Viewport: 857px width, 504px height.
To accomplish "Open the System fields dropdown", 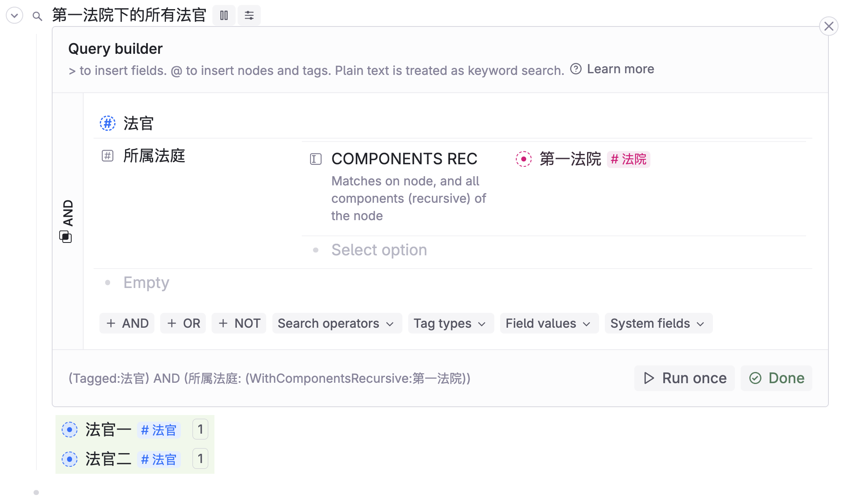I will pyautogui.click(x=658, y=323).
